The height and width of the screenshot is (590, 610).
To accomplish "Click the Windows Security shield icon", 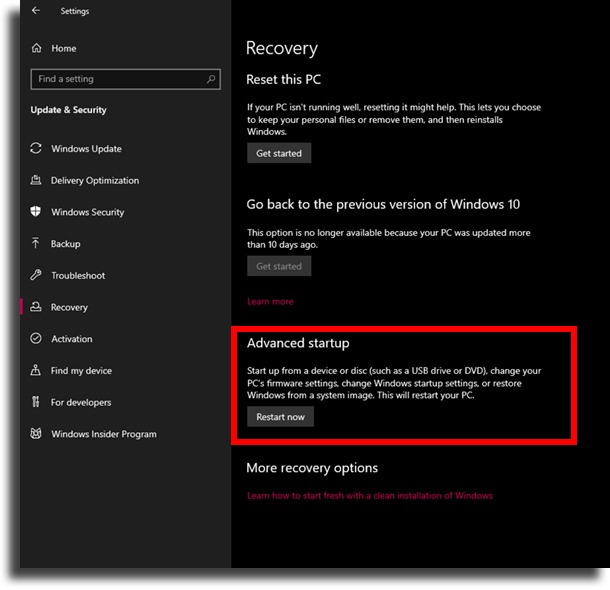I will [36, 212].
